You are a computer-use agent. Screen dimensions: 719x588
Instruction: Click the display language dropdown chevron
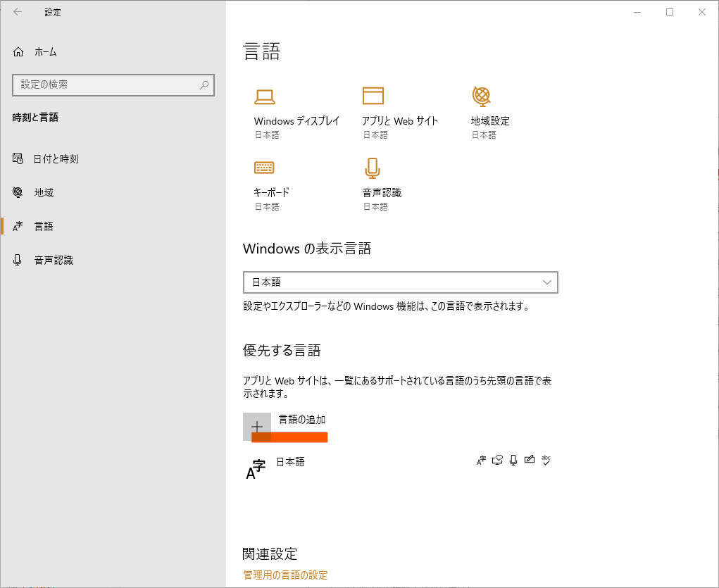tap(546, 282)
